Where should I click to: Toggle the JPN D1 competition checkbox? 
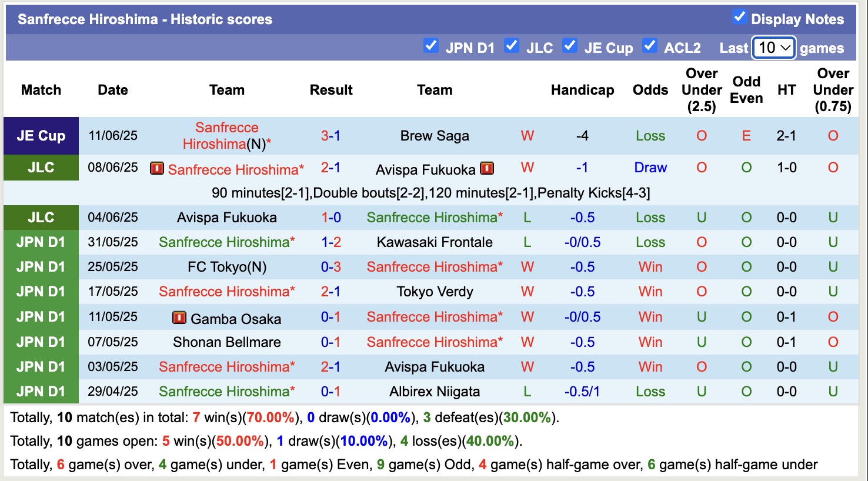pos(431,46)
